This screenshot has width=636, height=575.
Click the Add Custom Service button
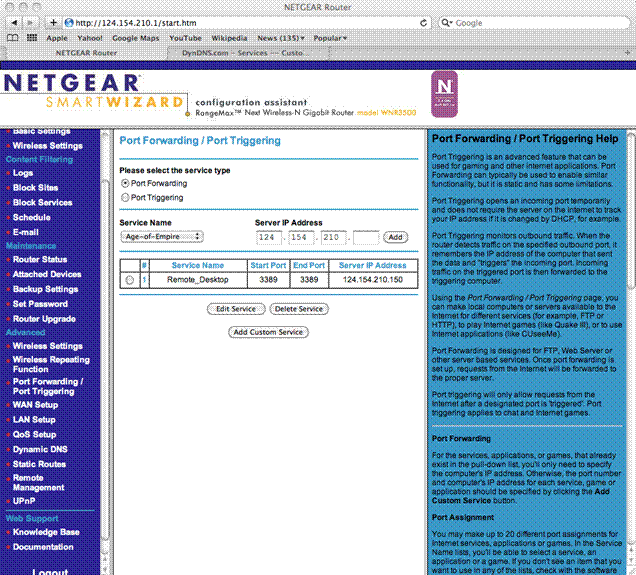click(268, 332)
